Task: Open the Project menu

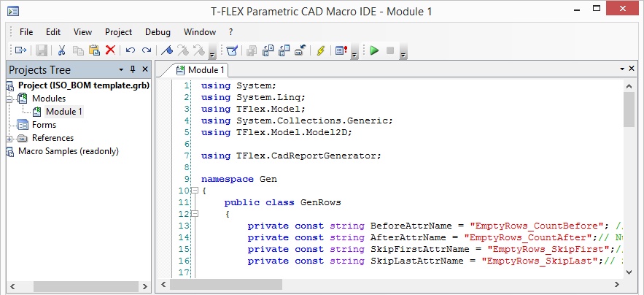Action: [118, 32]
